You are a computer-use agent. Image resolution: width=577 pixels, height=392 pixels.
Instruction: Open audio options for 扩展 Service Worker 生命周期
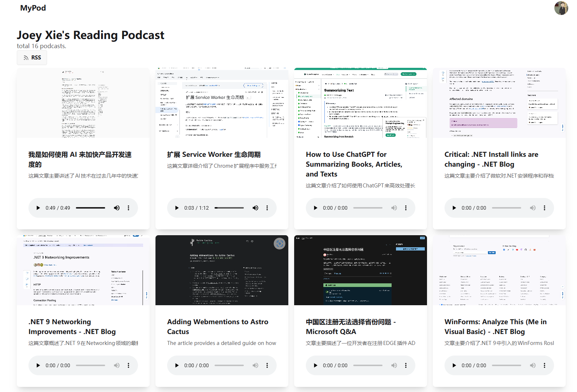(x=267, y=208)
